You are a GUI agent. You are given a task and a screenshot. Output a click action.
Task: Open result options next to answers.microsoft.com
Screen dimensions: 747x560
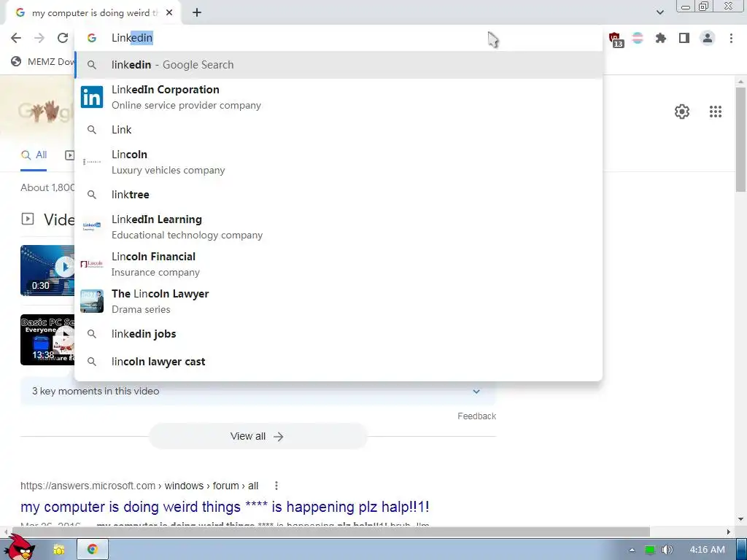click(276, 486)
